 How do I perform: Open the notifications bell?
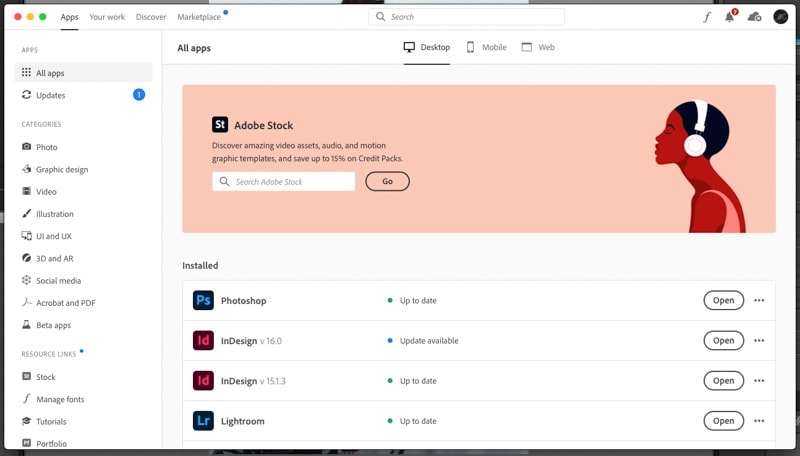click(x=730, y=16)
